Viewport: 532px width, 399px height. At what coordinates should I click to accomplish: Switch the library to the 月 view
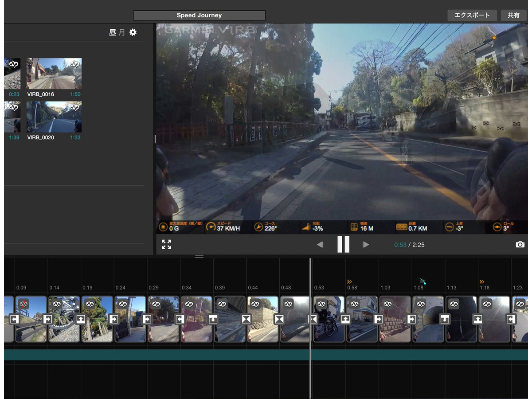tap(122, 32)
